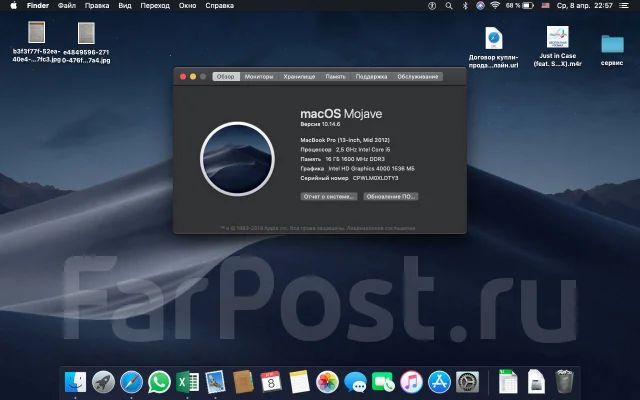Click the round macOS Mojave logo image
Screen dimensions: 640x400
pyautogui.click(x=237, y=159)
